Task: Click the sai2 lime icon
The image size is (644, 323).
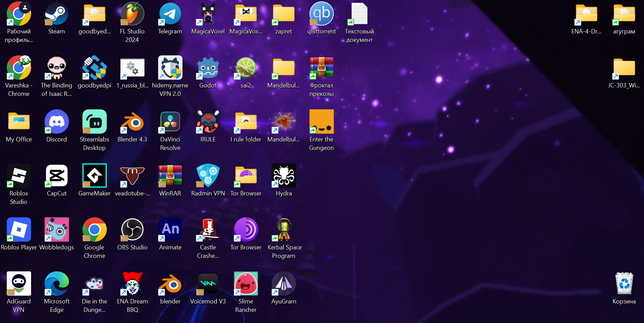Action: pyautogui.click(x=246, y=68)
